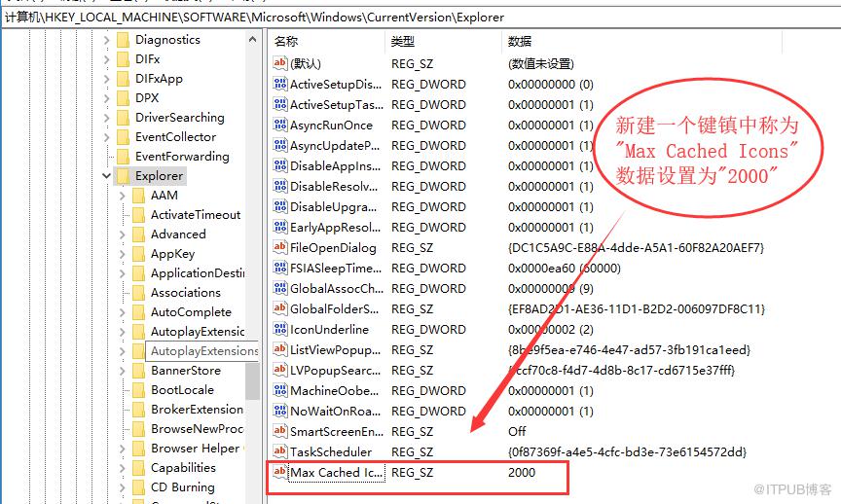
Task: Click the Explorer key folder icon
Action: click(x=123, y=176)
